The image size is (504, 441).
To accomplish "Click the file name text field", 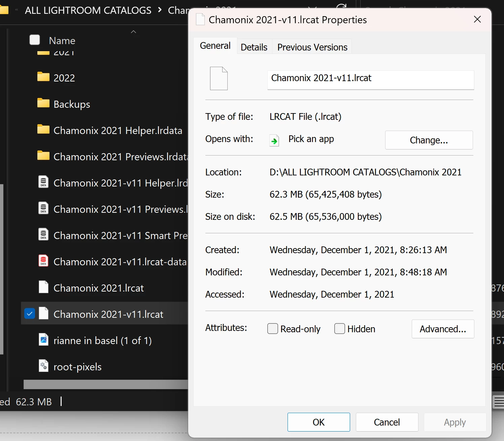I will pyautogui.click(x=371, y=80).
